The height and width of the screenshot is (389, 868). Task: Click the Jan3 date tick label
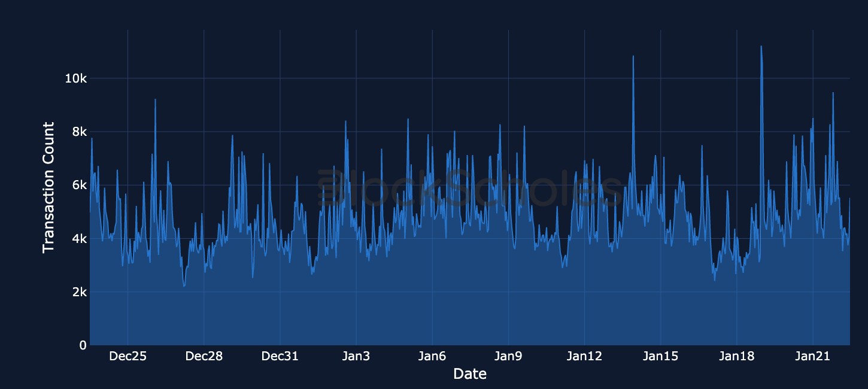[x=356, y=357]
